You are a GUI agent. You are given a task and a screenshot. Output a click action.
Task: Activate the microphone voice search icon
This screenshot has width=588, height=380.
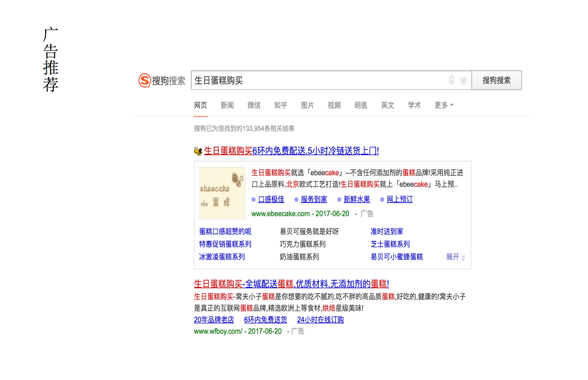(451, 80)
